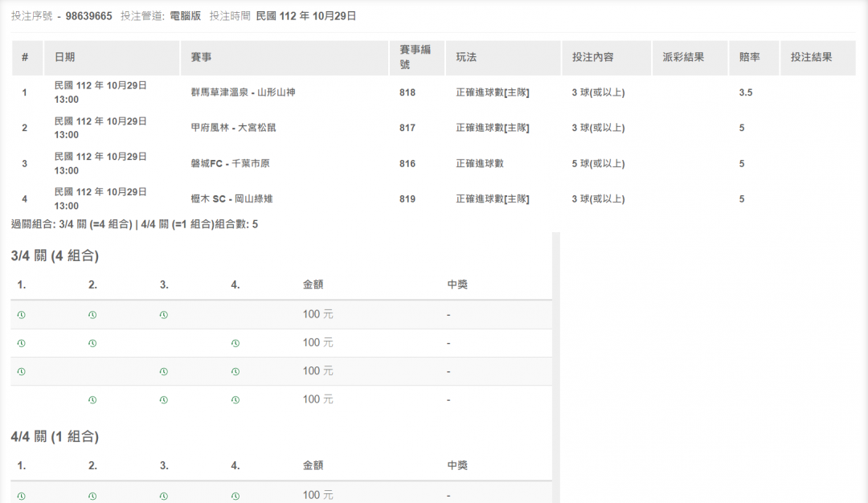Click match 2 pending clock in the 4/4 關 row
Viewport: 868px width, 503px height.
coord(92,496)
